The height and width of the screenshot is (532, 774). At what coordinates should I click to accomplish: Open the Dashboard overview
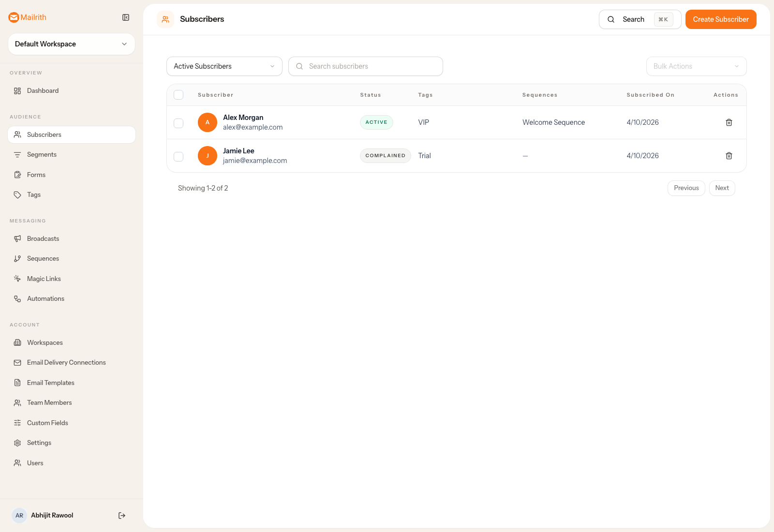tap(43, 90)
